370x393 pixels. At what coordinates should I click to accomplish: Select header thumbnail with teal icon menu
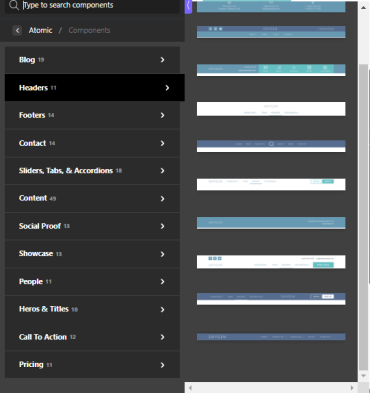tap(271, 70)
